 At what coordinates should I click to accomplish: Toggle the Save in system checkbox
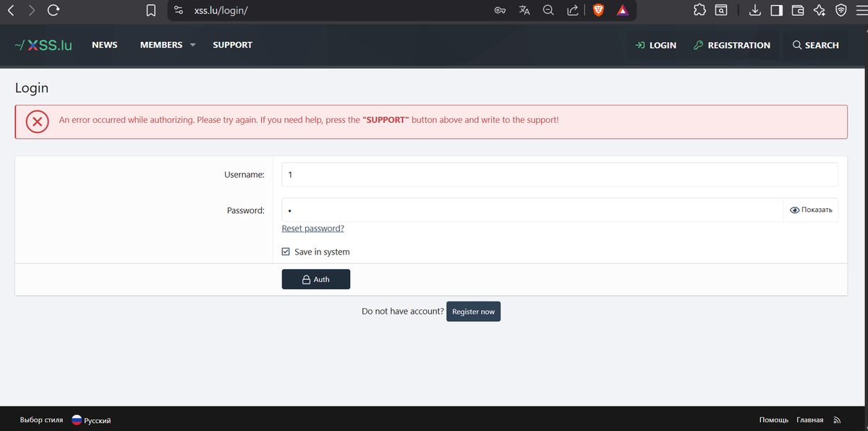286,252
